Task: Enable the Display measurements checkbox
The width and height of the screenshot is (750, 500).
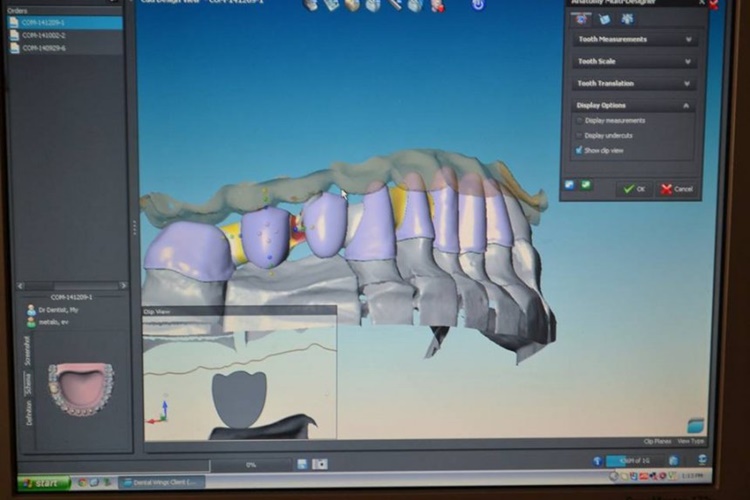Action: pyautogui.click(x=579, y=120)
